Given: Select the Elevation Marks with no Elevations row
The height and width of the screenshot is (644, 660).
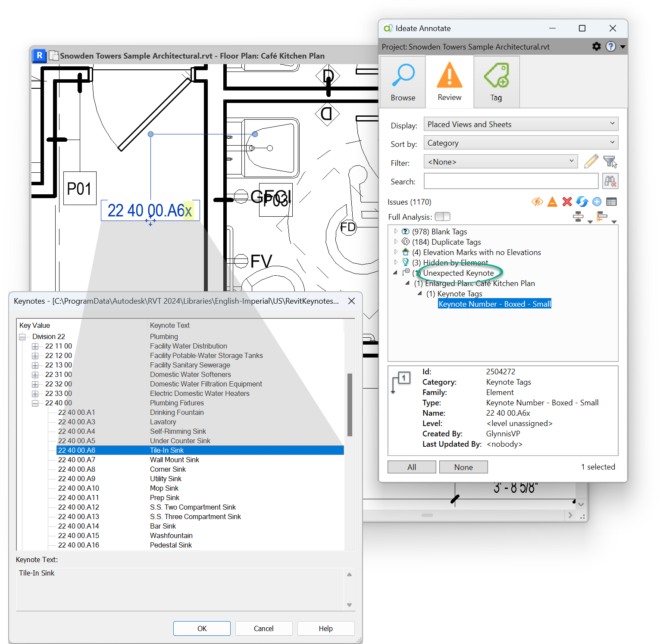Looking at the screenshot, I should (x=476, y=252).
